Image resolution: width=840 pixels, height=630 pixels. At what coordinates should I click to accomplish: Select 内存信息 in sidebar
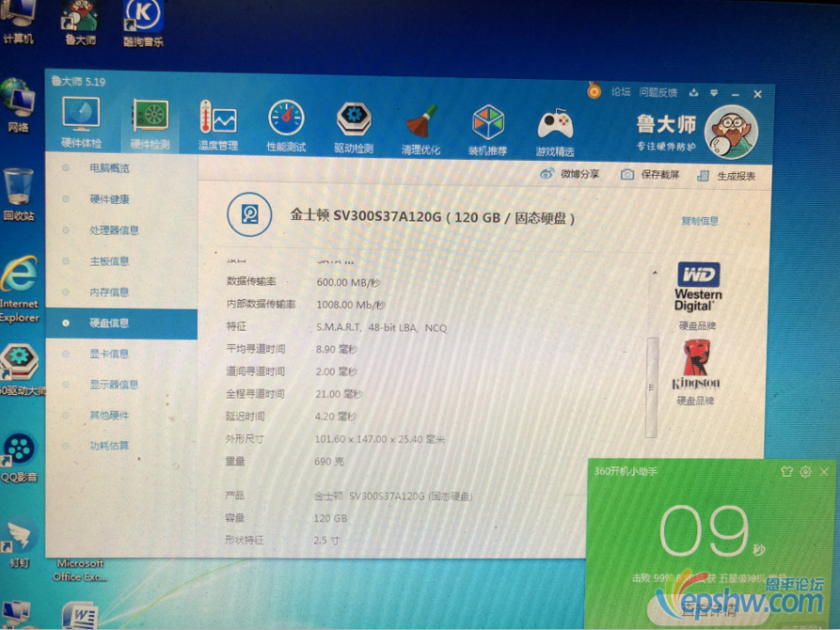pos(109,292)
